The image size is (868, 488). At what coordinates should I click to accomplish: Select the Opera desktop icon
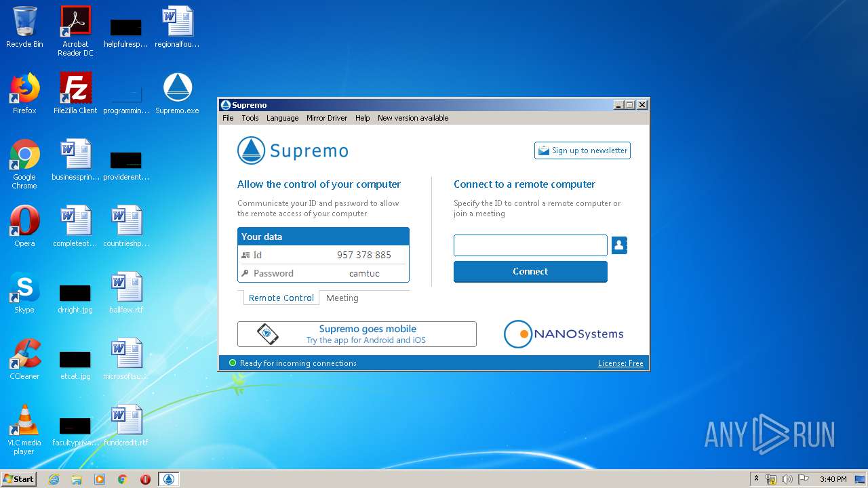24,226
